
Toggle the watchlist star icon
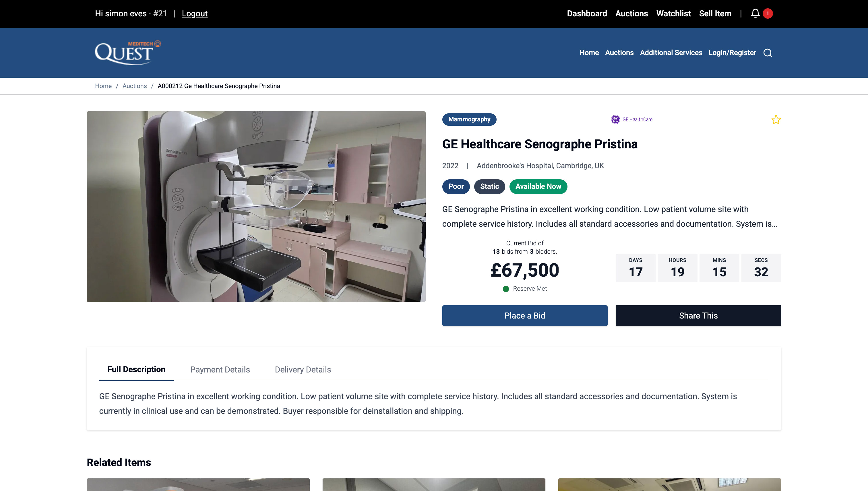click(x=776, y=120)
